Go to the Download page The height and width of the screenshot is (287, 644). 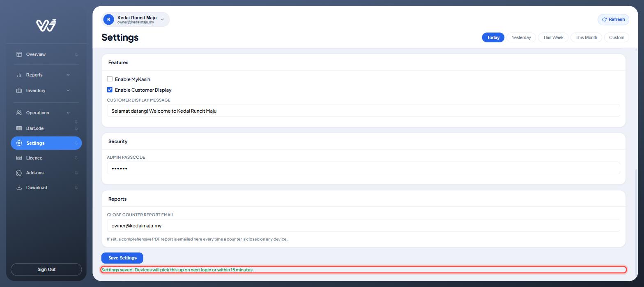pos(46,187)
